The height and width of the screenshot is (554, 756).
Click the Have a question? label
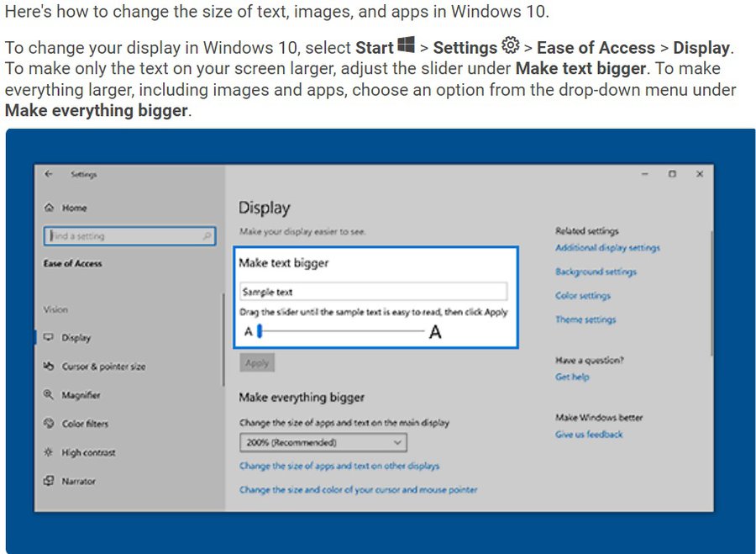pos(589,360)
